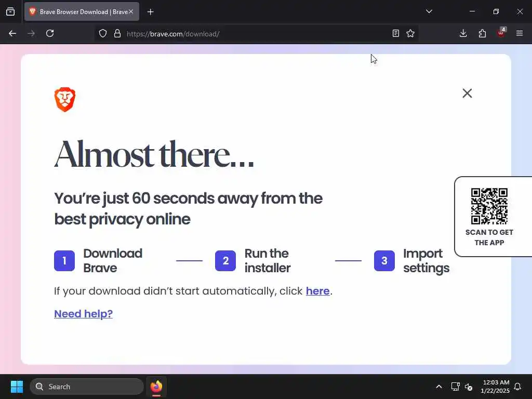Screen dimensions: 532x399
Task: Click the muted volume tray icon
Action: [x=469, y=387]
